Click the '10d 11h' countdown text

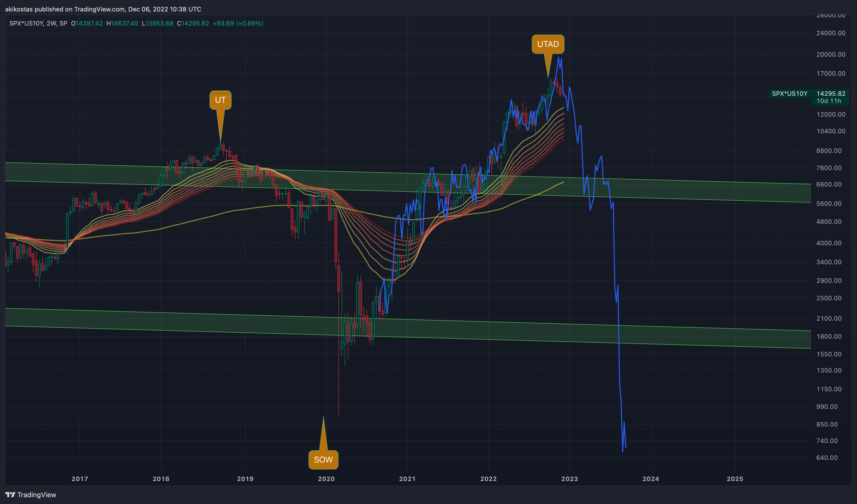(x=829, y=101)
